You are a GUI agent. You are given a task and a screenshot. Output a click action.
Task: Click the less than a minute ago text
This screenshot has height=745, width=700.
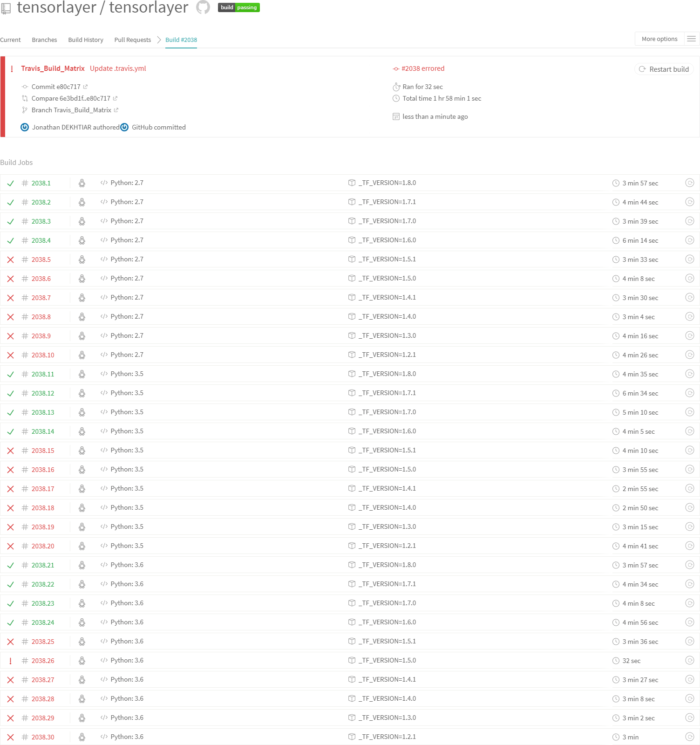(x=435, y=116)
